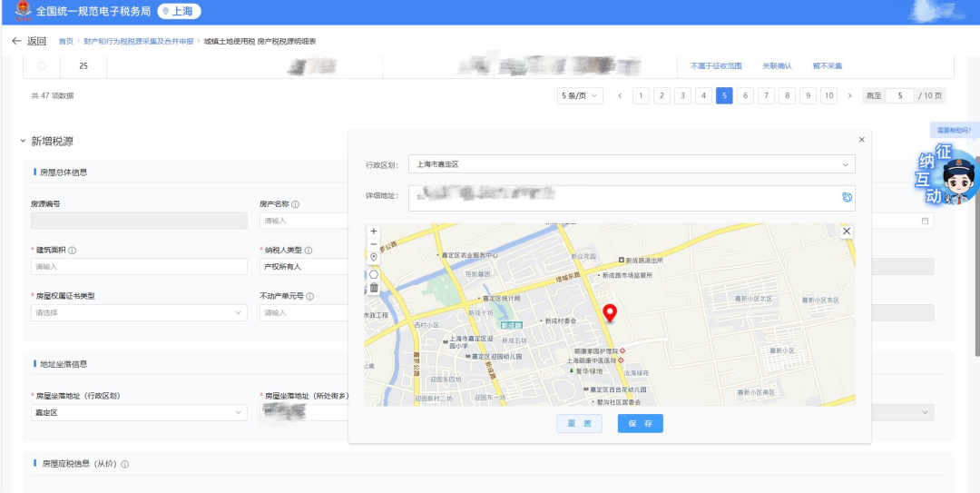Click the 保存 button
Image resolution: width=980 pixels, height=493 pixels.
point(640,424)
